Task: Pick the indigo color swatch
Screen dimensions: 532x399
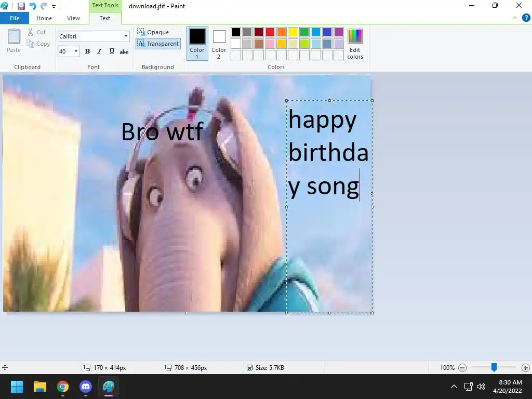Action: [x=327, y=32]
